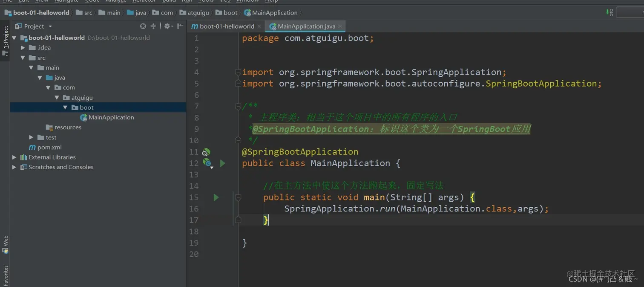Click the Scratches and Consoles icon
Viewport: 644px width, 287px height.
(x=24, y=167)
